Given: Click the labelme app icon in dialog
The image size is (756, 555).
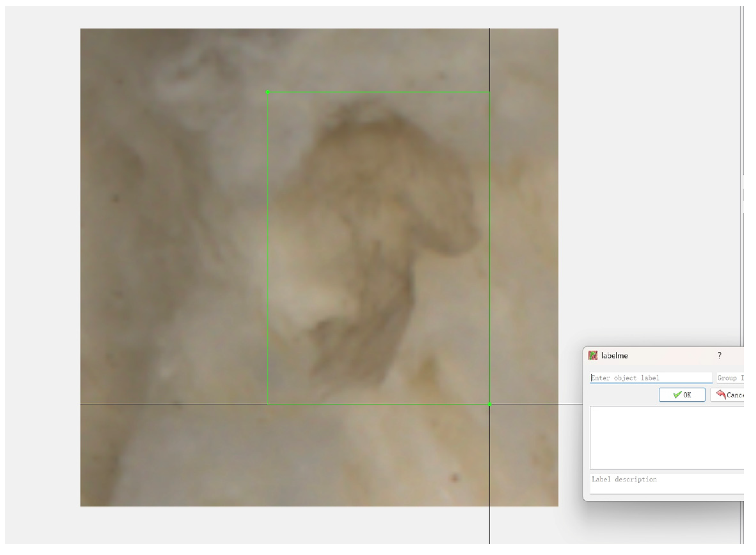Looking at the screenshot, I should click(x=593, y=355).
